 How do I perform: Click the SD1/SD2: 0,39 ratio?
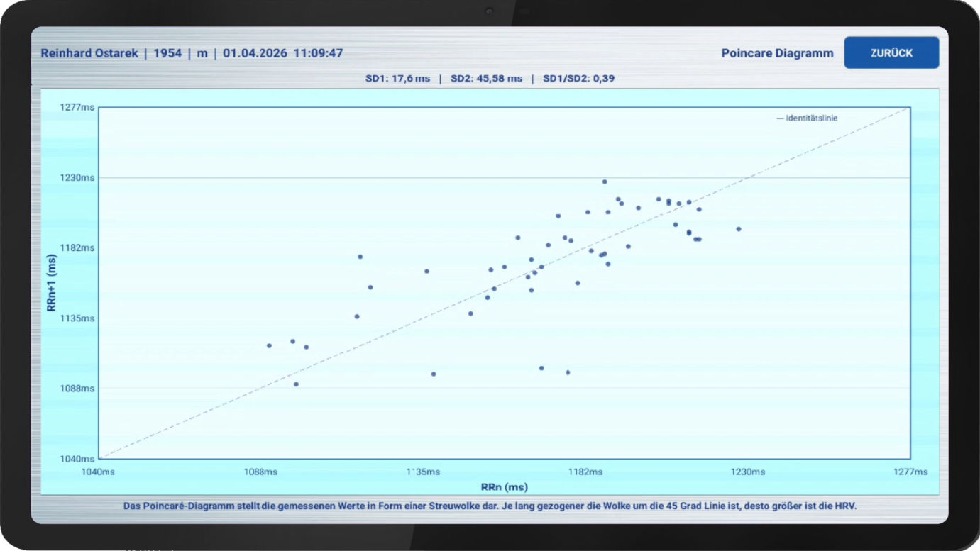[x=578, y=79]
